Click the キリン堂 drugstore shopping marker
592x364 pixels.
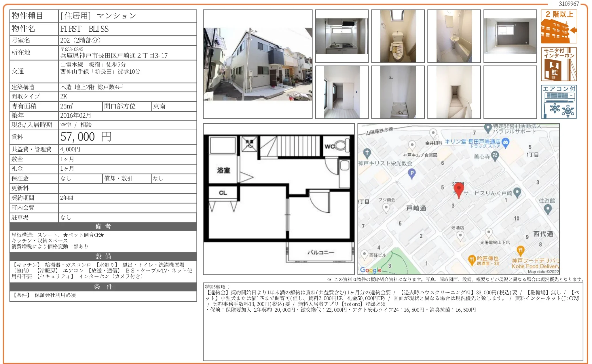pos(506,142)
